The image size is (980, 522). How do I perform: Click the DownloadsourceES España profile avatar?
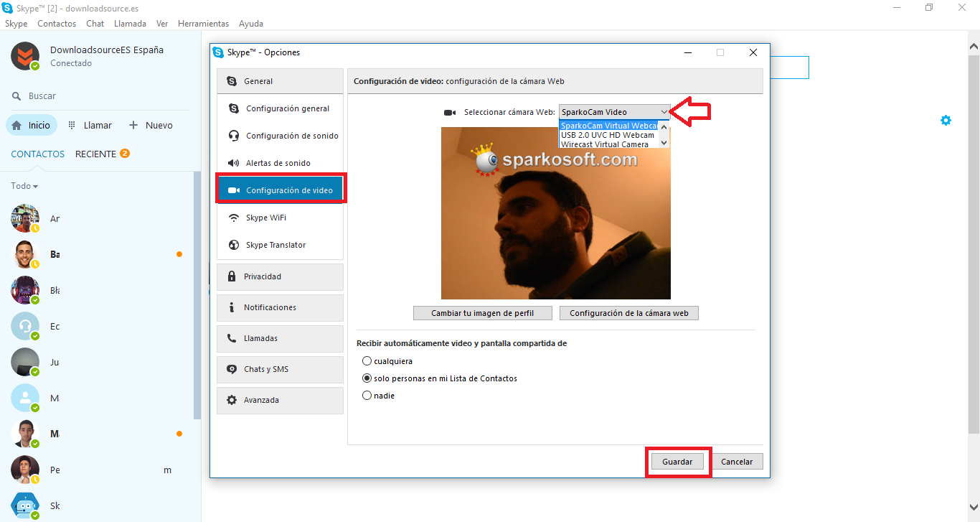25,56
